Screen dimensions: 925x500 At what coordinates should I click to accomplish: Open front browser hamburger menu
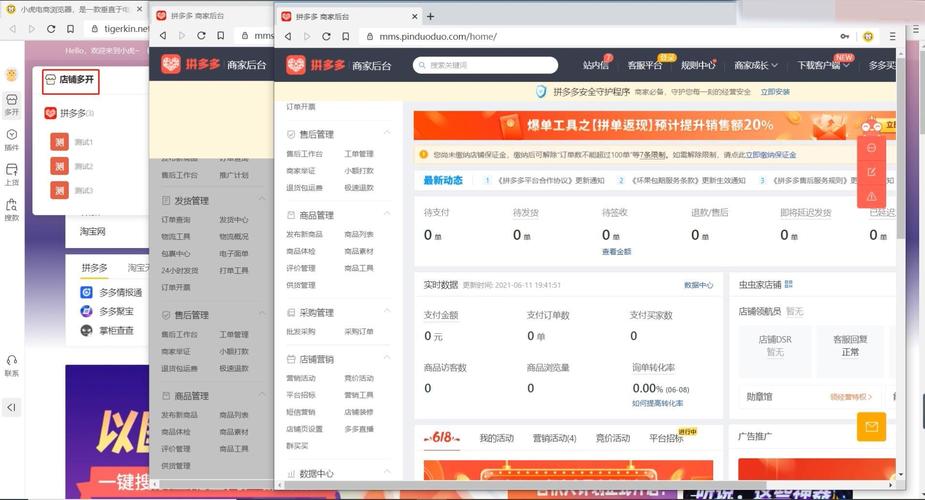tap(893, 37)
